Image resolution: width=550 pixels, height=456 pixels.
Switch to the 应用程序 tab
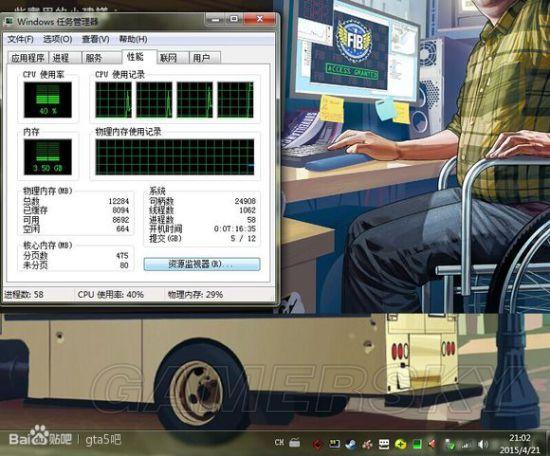point(28,58)
